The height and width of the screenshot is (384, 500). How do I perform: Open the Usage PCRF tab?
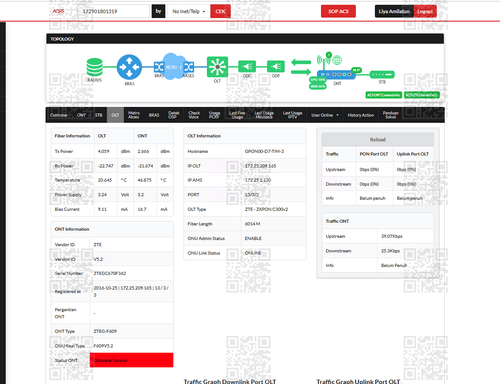[214, 115]
